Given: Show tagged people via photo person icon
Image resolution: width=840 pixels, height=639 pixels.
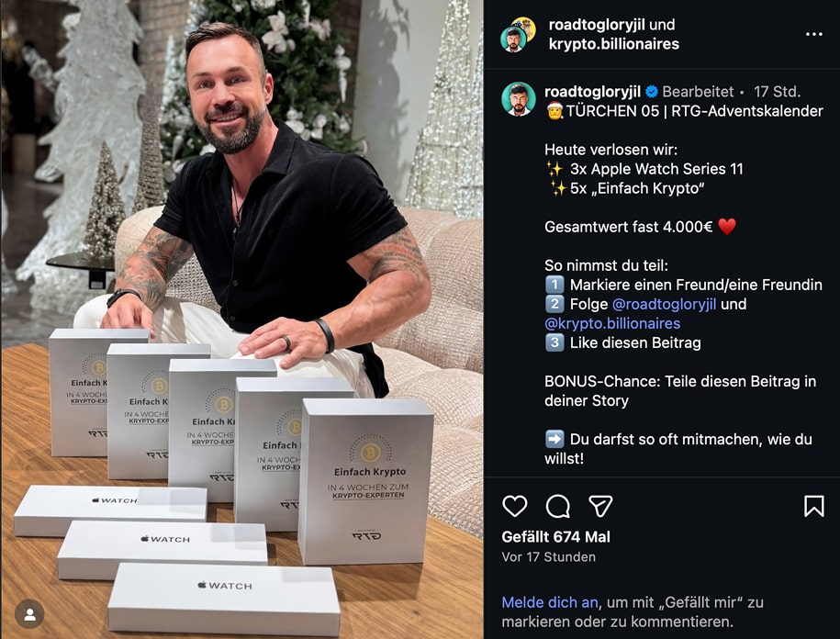Looking at the screenshot, I should [x=30, y=614].
